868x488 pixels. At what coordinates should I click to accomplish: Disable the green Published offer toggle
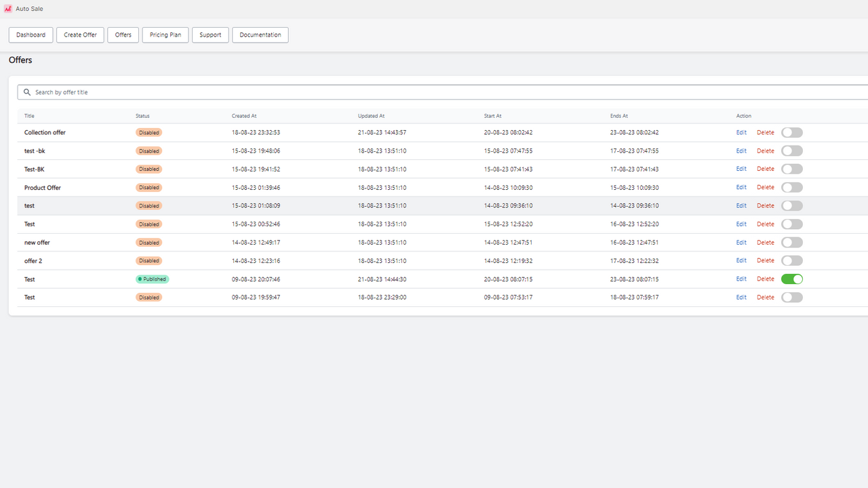[791, 279]
